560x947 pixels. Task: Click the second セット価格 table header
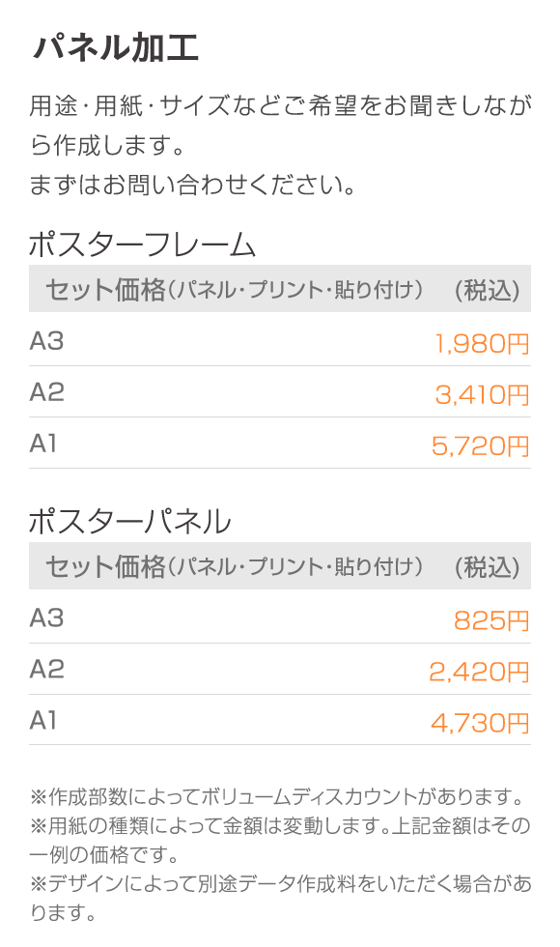280,566
